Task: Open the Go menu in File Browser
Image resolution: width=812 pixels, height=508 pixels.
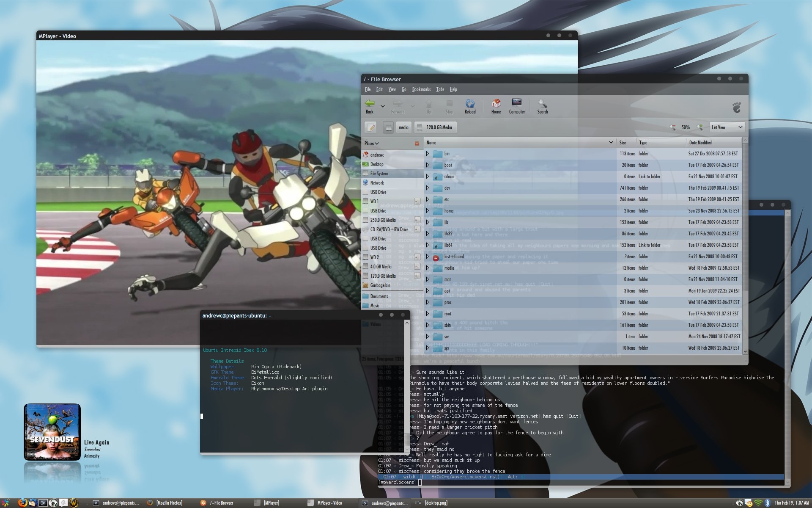Action: [404, 89]
